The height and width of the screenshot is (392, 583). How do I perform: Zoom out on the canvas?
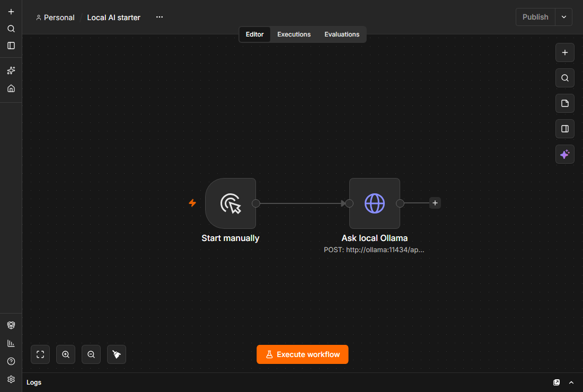coord(91,354)
